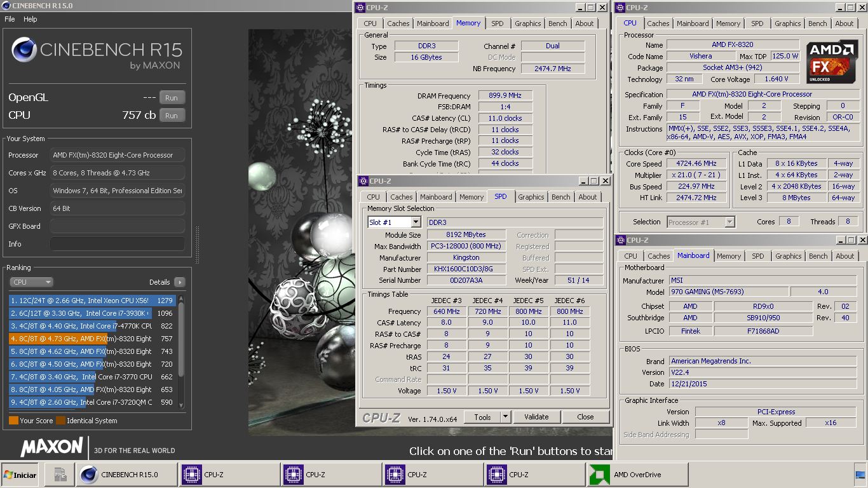Click the Cinebench title bar icon

tap(6, 6)
